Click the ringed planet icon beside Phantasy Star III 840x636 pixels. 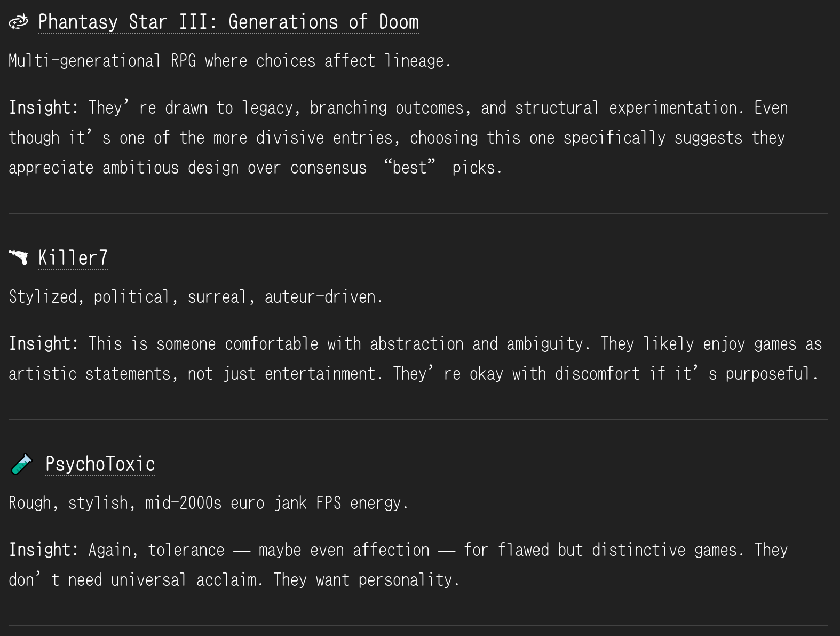(19, 22)
